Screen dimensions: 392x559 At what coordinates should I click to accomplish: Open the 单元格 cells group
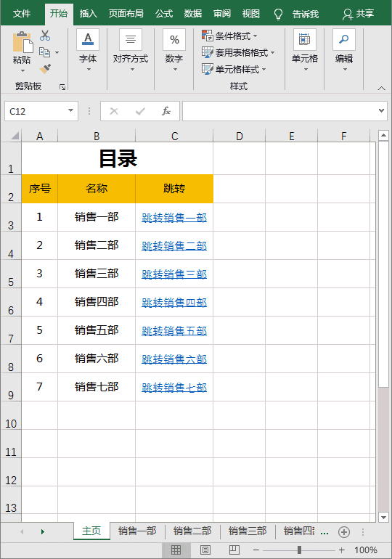305,51
